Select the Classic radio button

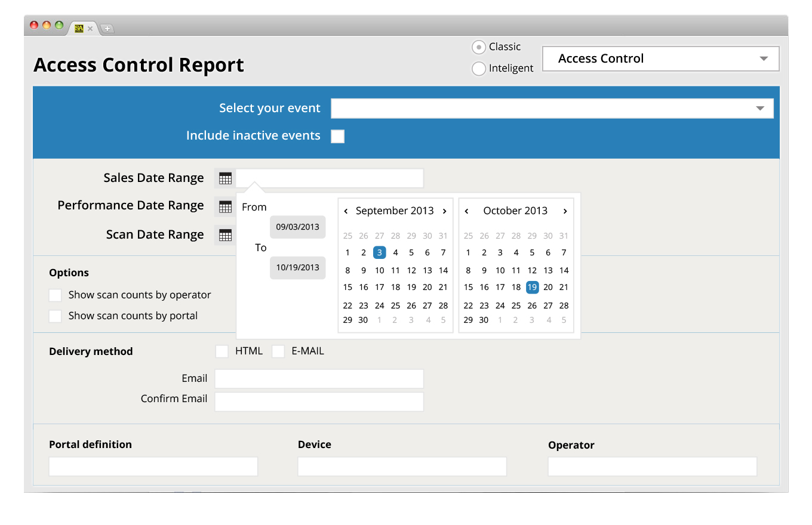click(x=479, y=47)
